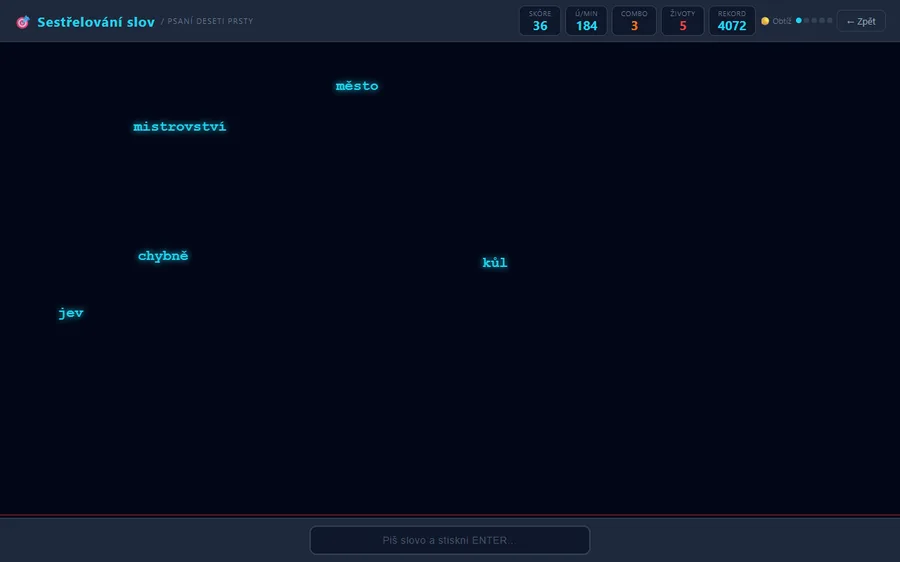Click the falling word jev
Image resolution: width=900 pixels, height=562 pixels.
[71, 313]
